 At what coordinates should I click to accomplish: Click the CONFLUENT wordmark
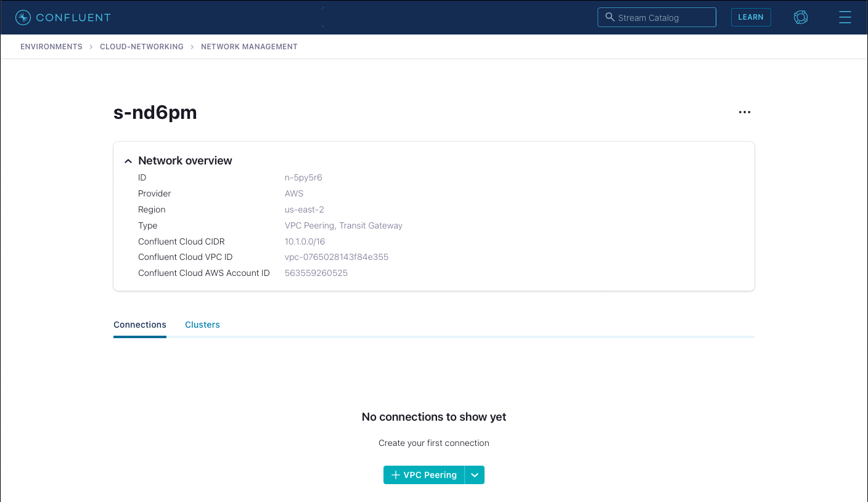[73, 17]
